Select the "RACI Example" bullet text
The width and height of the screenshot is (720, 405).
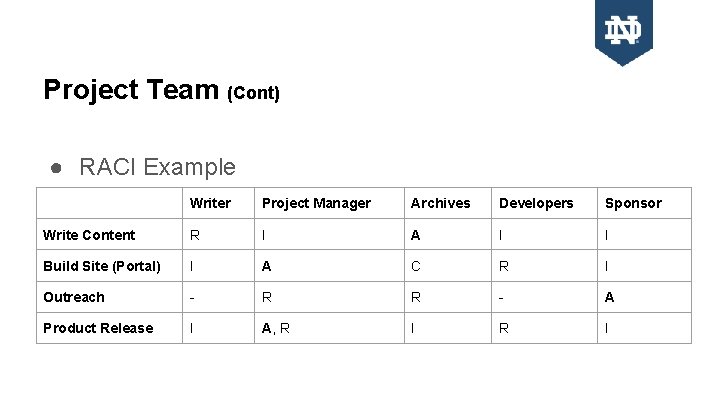(157, 167)
